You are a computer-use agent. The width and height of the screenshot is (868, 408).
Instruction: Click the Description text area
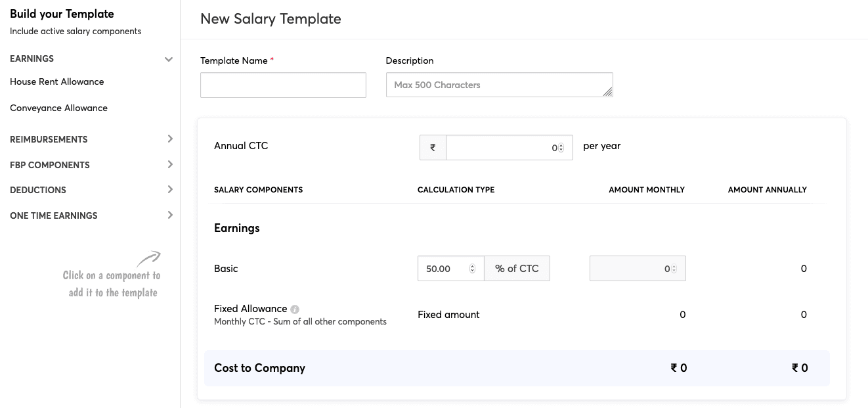tap(499, 85)
